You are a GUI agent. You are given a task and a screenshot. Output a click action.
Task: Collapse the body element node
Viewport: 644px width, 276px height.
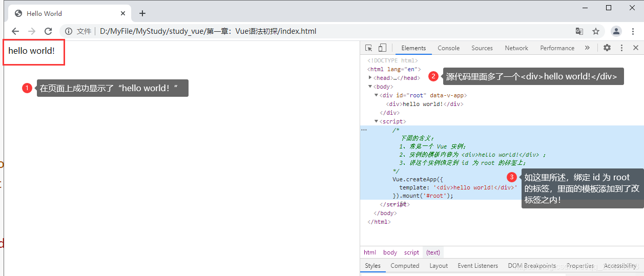coord(370,87)
